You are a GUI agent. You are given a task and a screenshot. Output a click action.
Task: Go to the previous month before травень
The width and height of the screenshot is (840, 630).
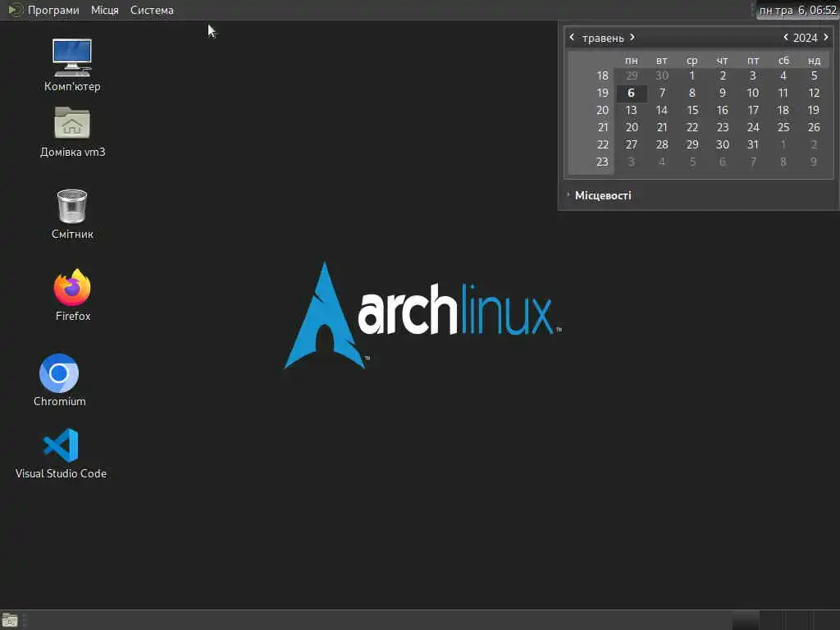tap(572, 37)
